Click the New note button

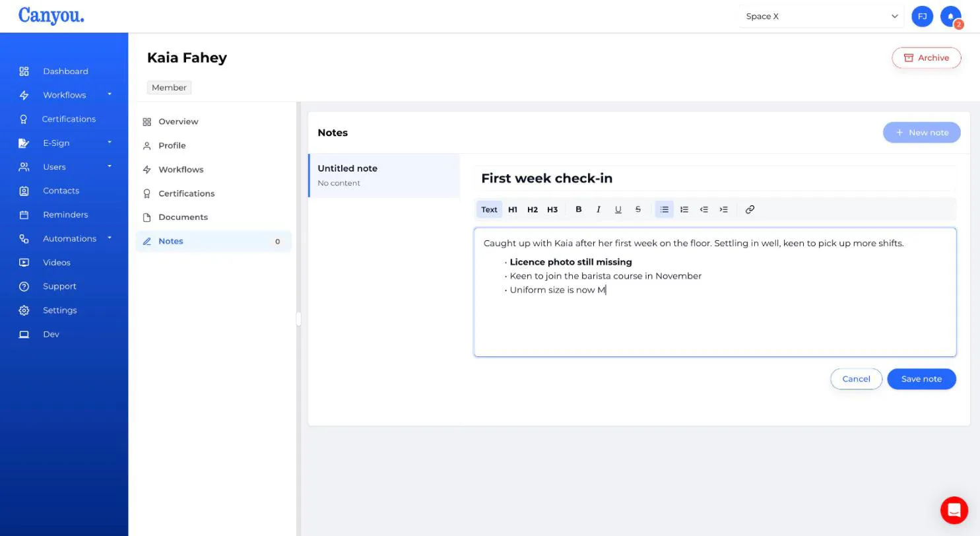tap(921, 132)
